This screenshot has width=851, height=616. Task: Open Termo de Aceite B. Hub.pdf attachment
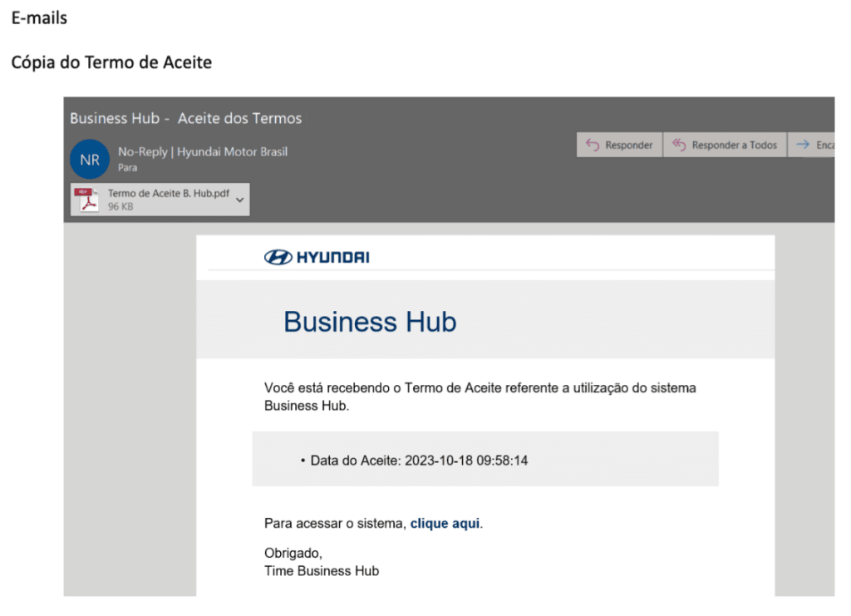160,200
